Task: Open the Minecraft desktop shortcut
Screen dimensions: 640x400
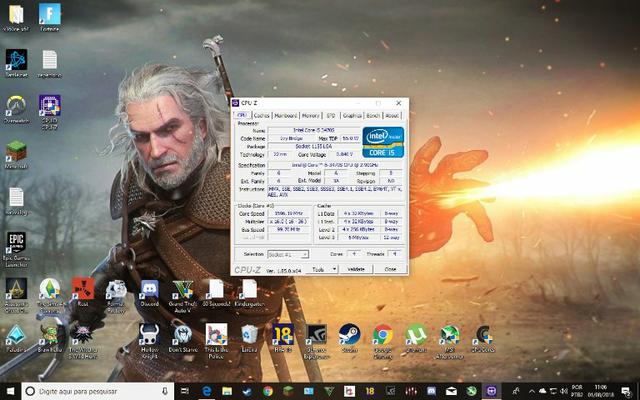Action: pyautogui.click(x=16, y=155)
